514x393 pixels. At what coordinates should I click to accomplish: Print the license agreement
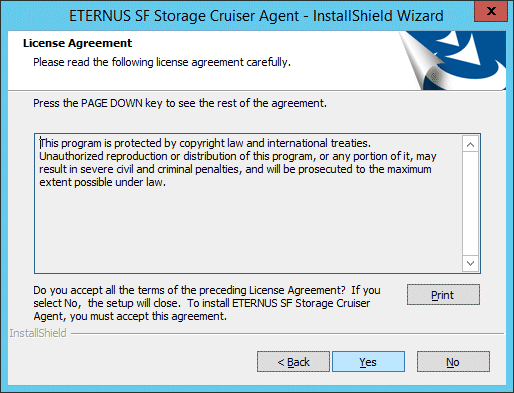[443, 295]
